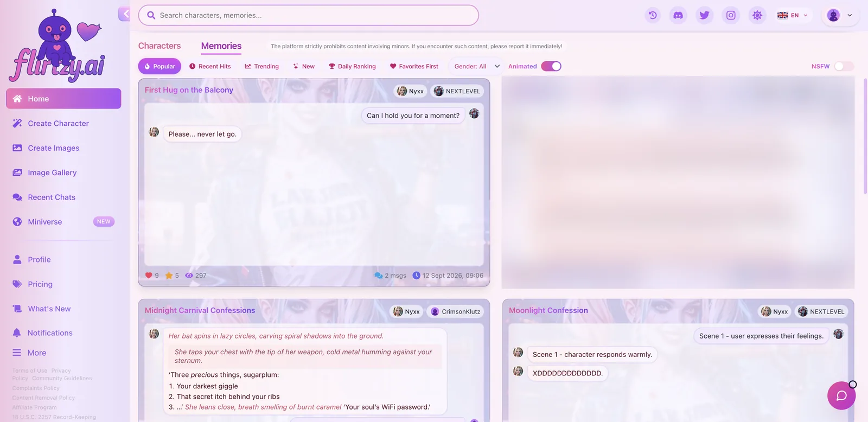868x422 pixels.
Task: Open the EN language dropdown
Action: 793,15
